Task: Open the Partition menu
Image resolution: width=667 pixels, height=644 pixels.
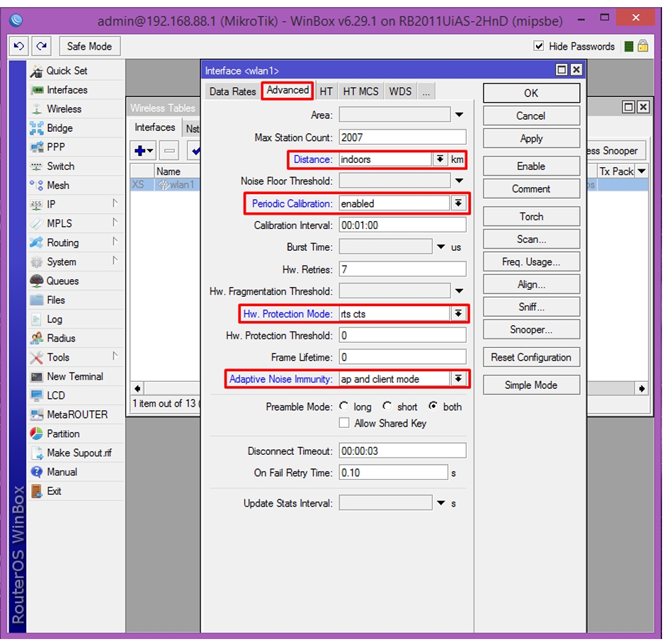Action: coord(63,434)
